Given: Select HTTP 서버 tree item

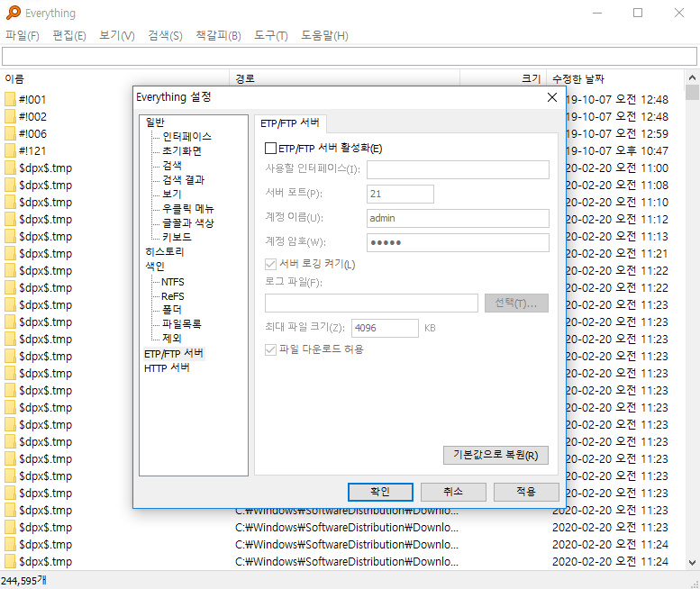Looking at the screenshot, I should (167, 367).
